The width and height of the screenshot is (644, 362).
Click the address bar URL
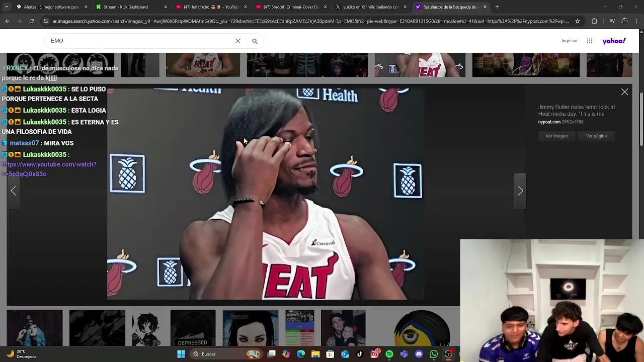310,21
